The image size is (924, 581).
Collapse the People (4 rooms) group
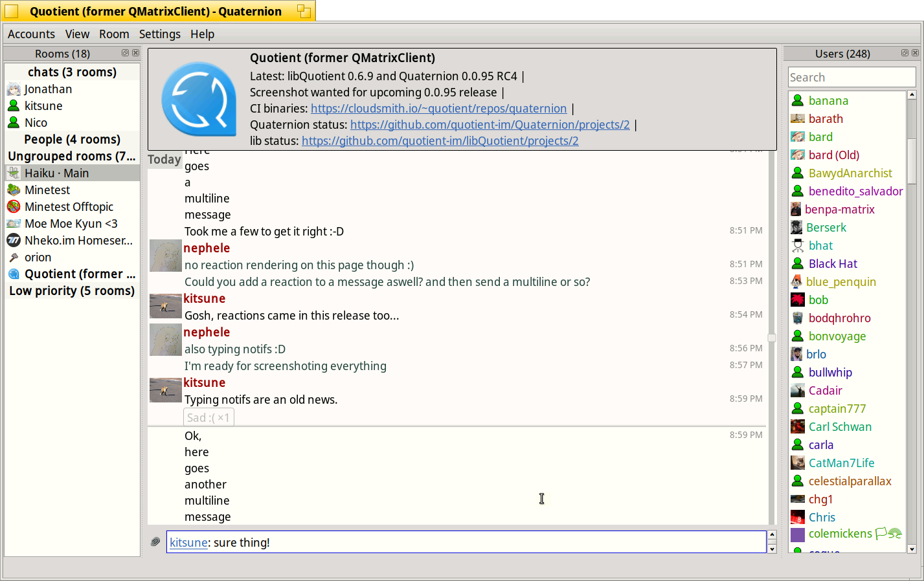(x=72, y=139)
